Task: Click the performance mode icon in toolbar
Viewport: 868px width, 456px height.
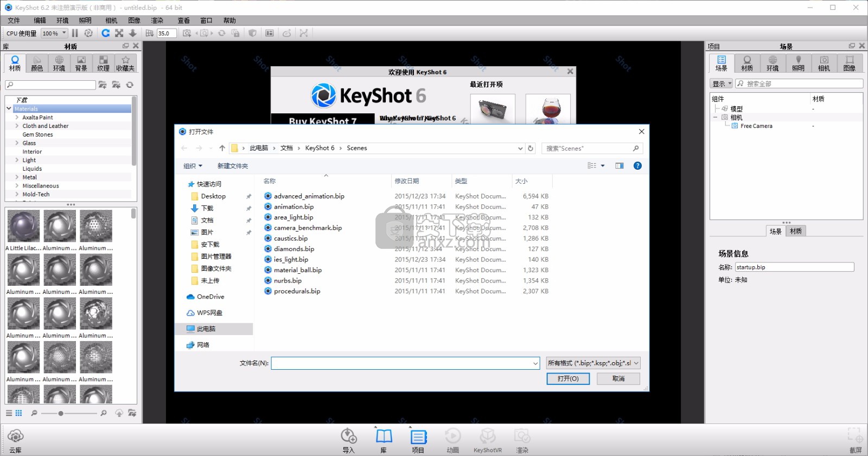Action: click(88, 33)
